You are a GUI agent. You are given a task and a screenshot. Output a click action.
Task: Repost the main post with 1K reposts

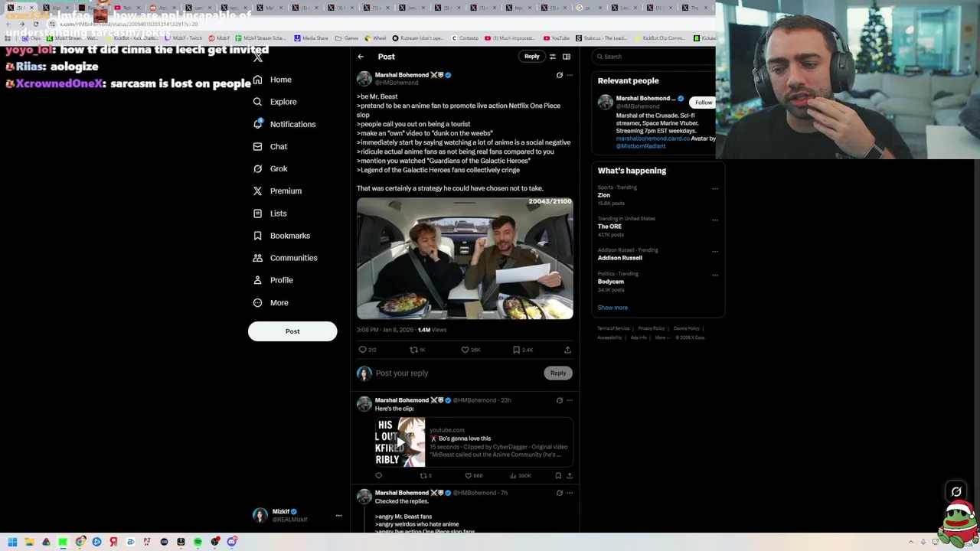417,350
